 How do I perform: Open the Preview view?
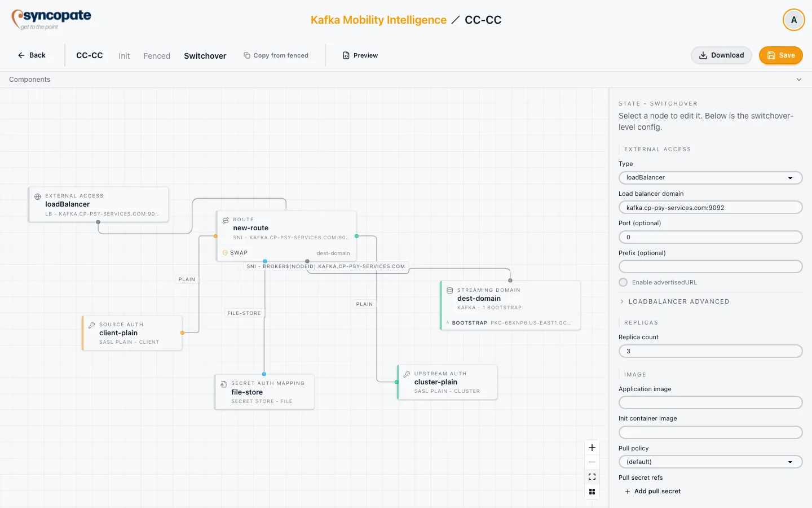[x=360, y=55]
